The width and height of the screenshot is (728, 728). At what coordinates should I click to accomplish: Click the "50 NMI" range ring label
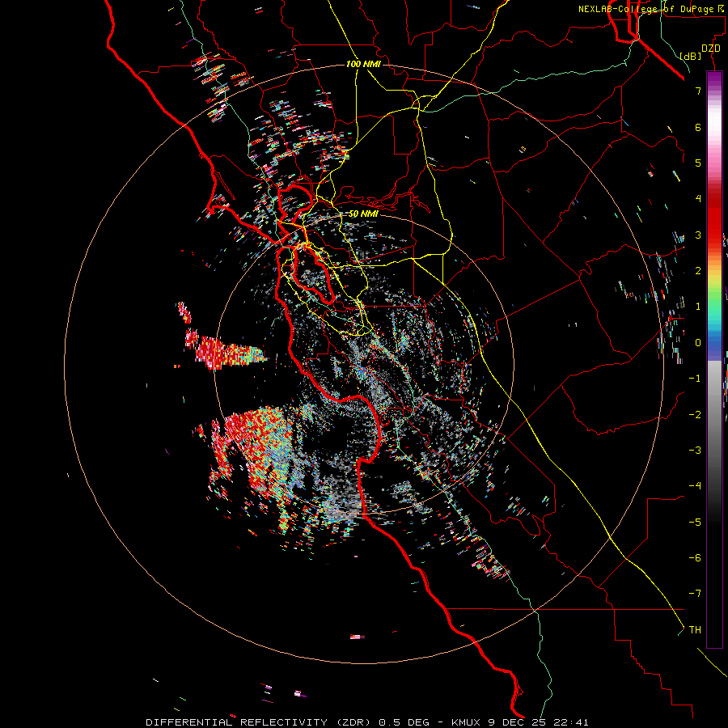pyautogui.click(x=363, y=214)
